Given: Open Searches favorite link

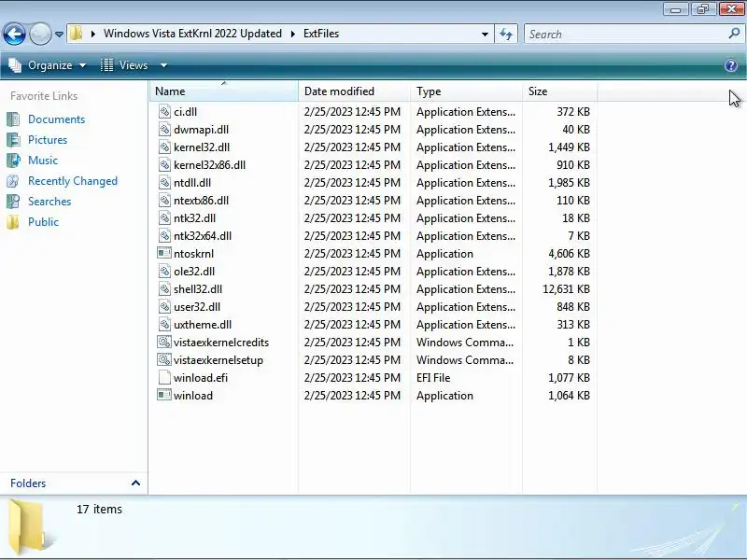Looking at the screenshot, I should tap(49, 202).
